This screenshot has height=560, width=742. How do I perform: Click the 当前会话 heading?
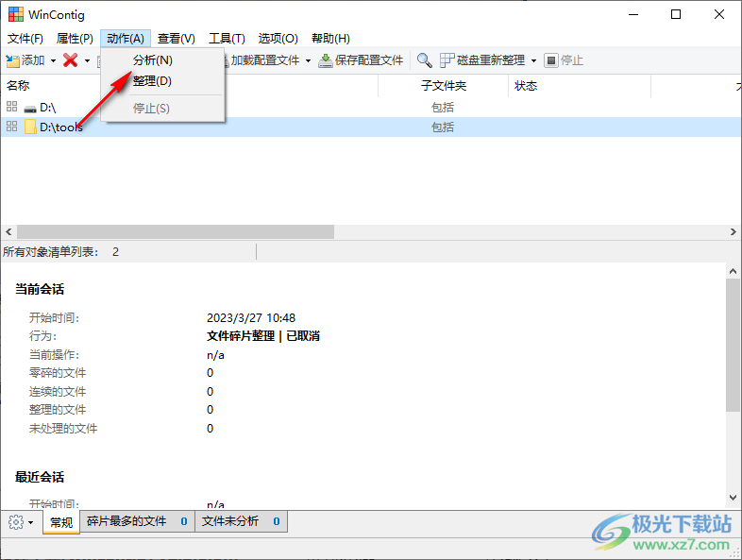40,289
